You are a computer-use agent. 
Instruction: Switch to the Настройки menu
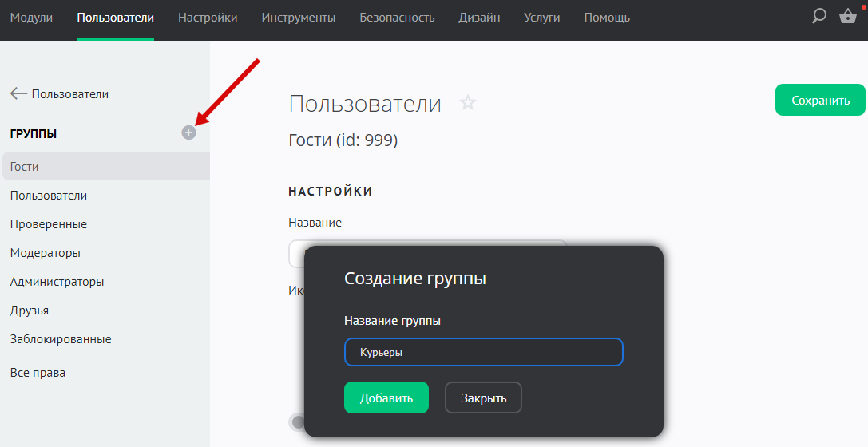coord(208,18)
